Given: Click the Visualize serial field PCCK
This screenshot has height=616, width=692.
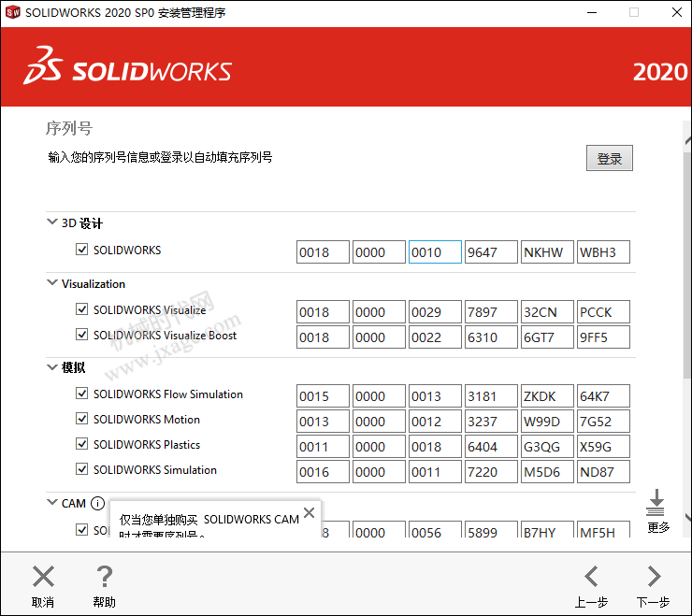Looking at the screenshot, I should [603, 312].
